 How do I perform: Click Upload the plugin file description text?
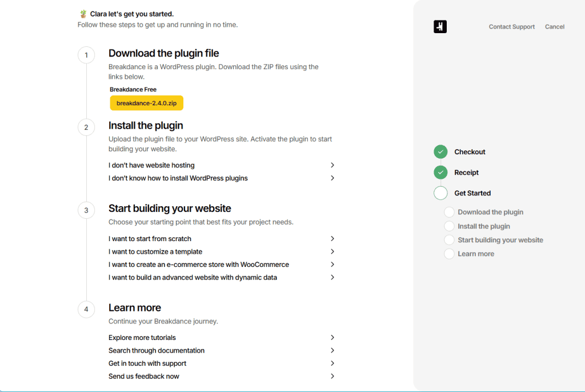tap(220, 144)
